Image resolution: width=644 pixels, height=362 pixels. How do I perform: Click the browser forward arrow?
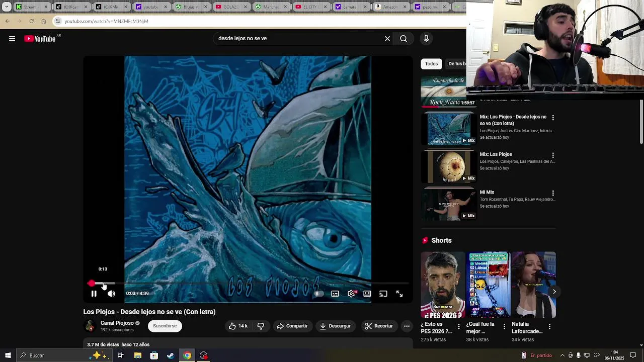click(x=19, y=21)
